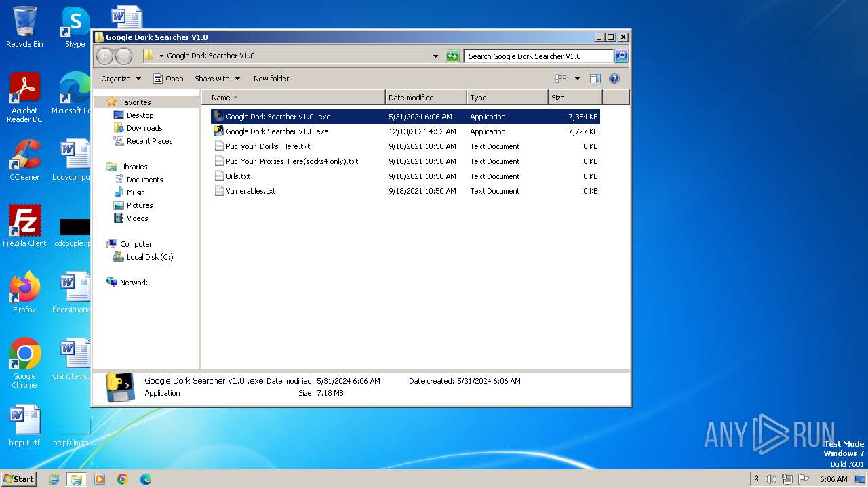Viewport: 868px width, 488px height.
Task: Click the Action Center flag icon
Action: coord(802,479)
